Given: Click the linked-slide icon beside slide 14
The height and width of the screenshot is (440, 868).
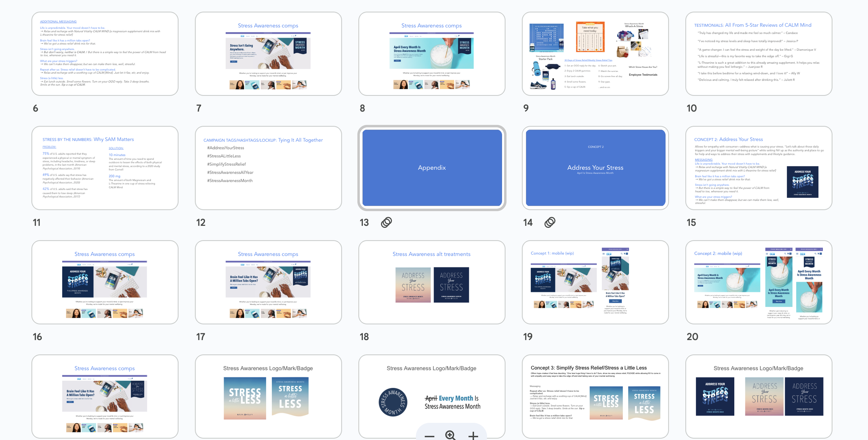Looking at the screenshot, I should click(x=550, y=222).
